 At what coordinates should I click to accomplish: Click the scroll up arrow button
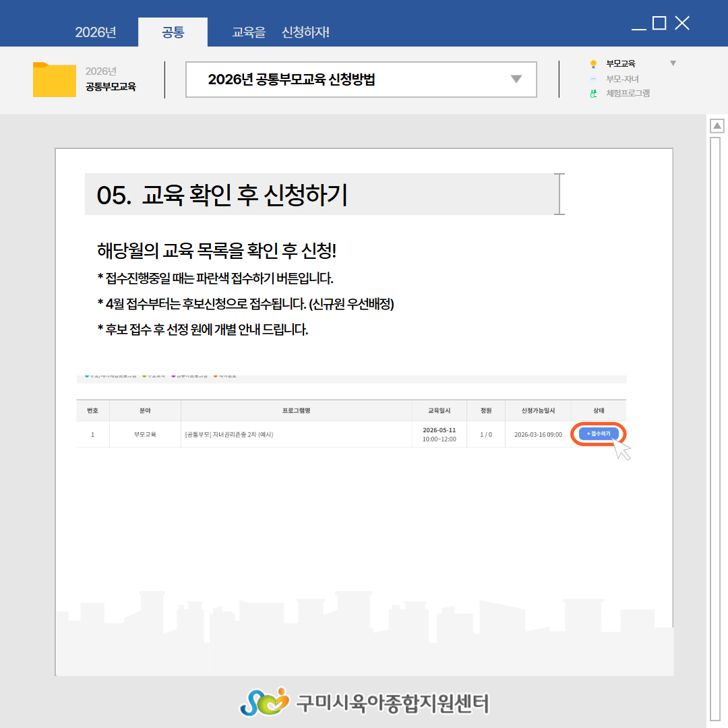[x=717, y=126]
